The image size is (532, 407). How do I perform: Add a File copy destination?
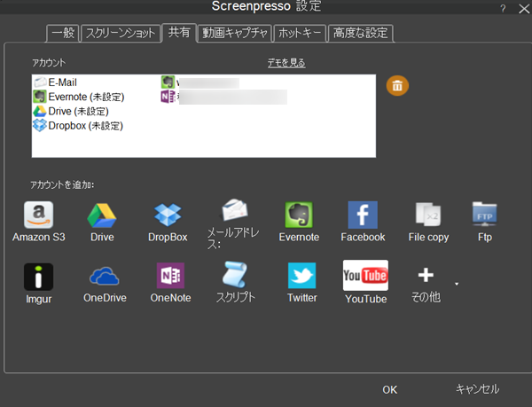[x=428, y=222]
